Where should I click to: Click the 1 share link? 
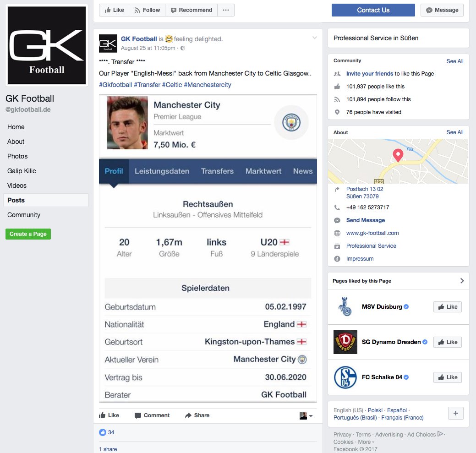coord(108,449)
